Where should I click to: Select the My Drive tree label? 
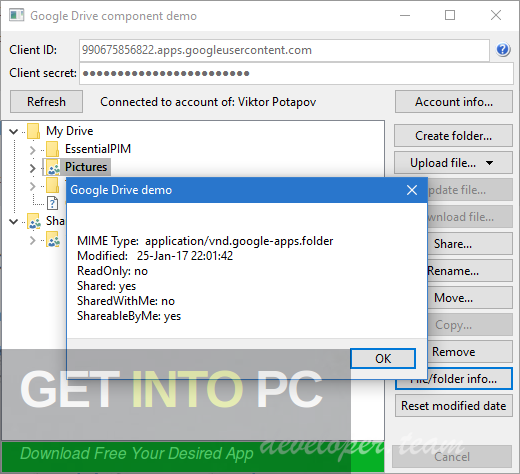coord(70,131)
